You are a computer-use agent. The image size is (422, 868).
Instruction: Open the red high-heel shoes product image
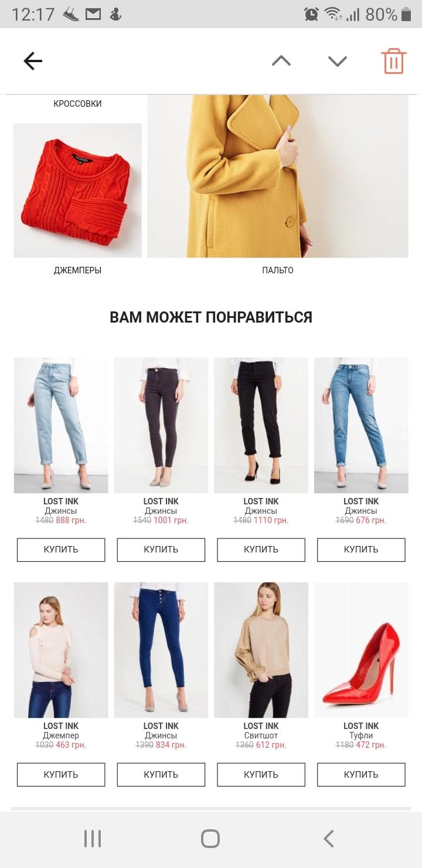tap(361, 650)
